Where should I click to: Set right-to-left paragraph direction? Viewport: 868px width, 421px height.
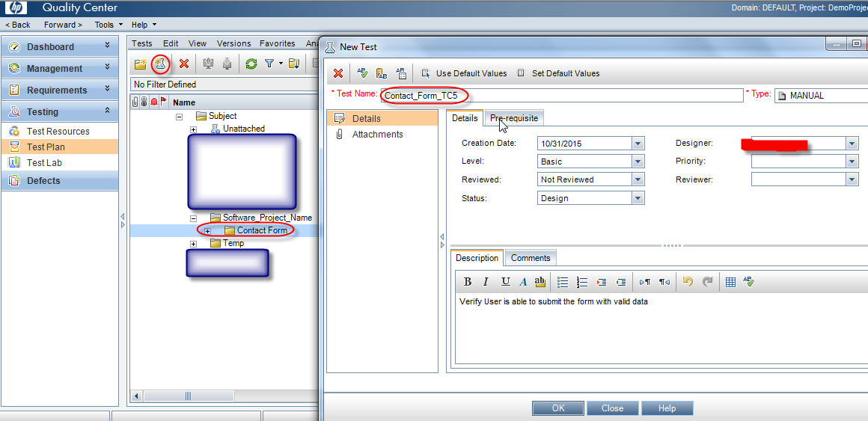coord(664,282)
